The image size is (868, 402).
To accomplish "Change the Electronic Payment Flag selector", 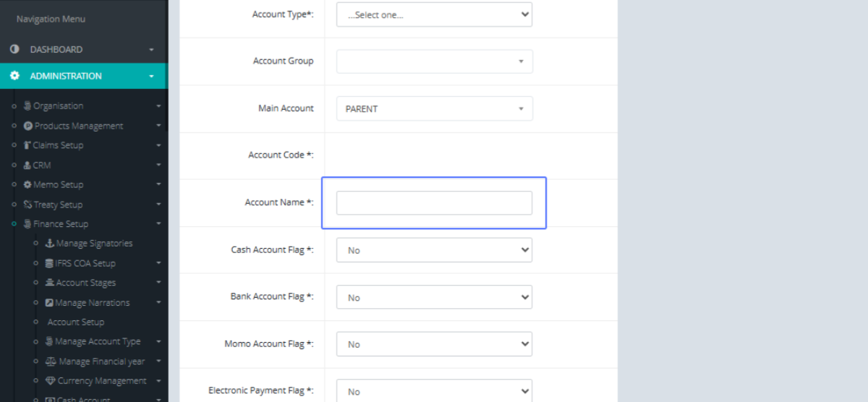I will pos(434,391).
